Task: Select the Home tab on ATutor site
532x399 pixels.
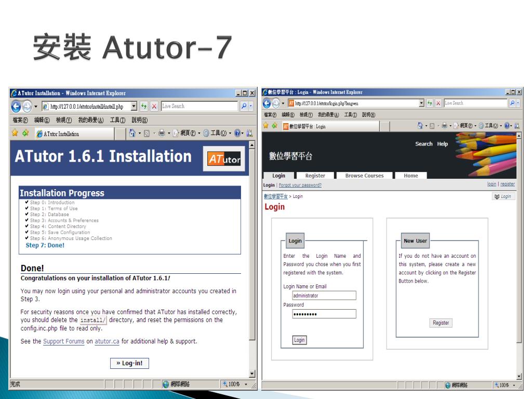Action: (x=410, y=176)
